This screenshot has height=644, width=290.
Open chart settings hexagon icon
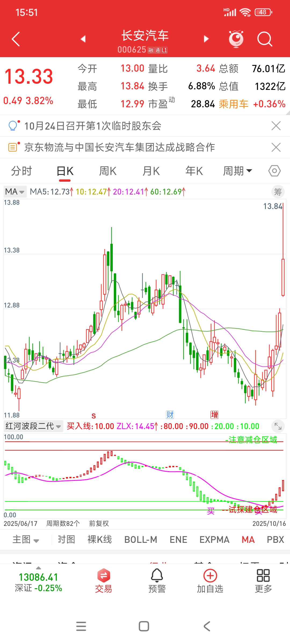click(274, 171)
